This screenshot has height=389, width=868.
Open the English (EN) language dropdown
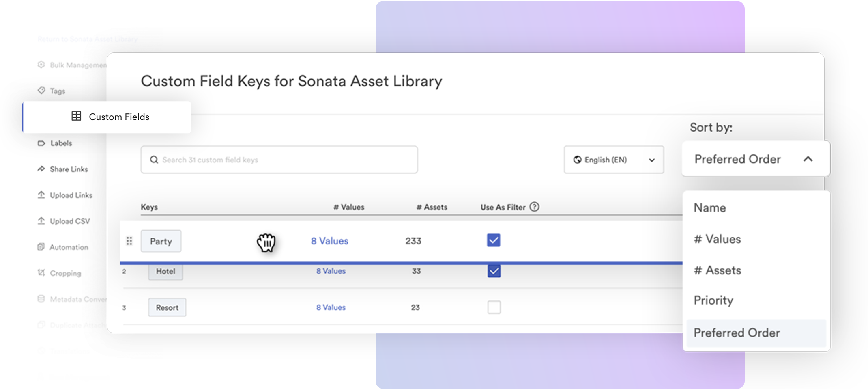(614, 160)
